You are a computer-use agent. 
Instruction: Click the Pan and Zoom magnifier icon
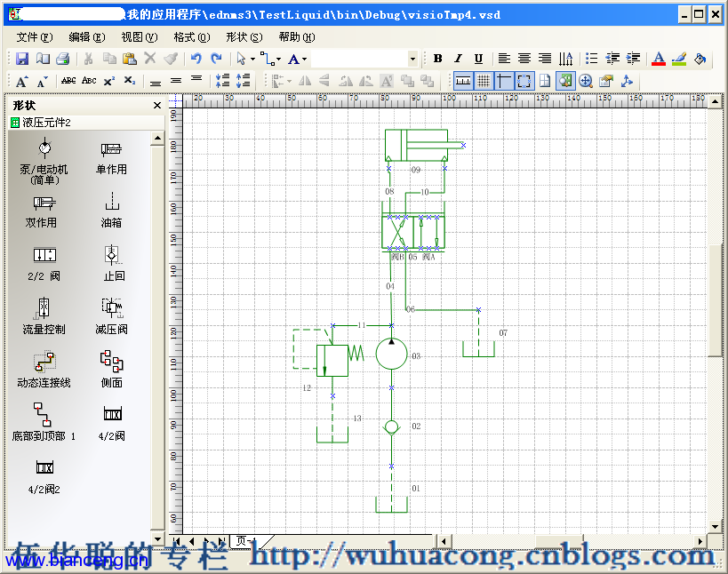[586, 81]
